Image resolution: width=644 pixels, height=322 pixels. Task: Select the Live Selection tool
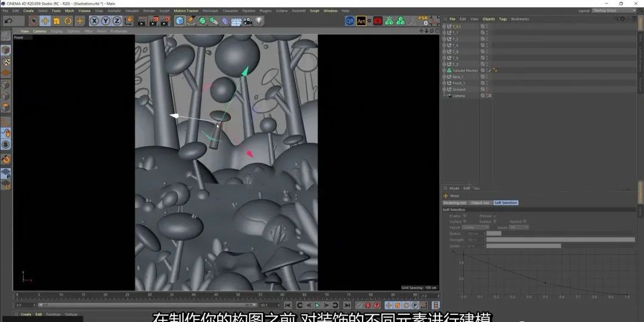coord(33,21)
